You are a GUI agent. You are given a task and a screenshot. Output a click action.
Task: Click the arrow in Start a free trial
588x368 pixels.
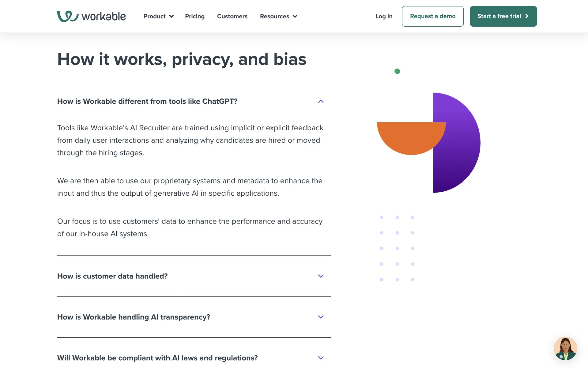click(x=527, y=16)
